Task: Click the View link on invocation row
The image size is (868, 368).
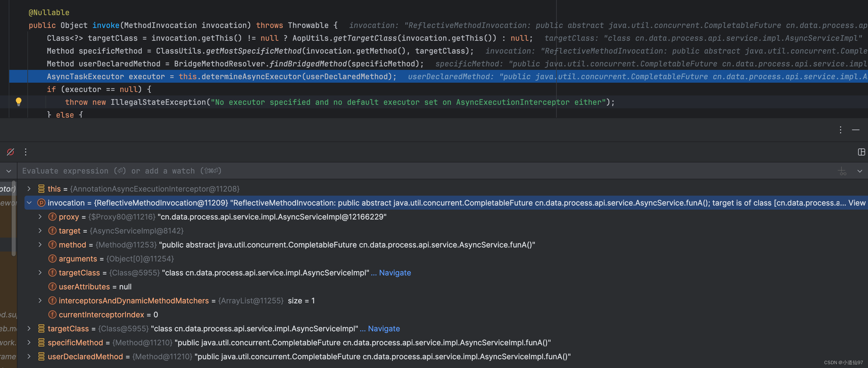Action: (857, 203)
